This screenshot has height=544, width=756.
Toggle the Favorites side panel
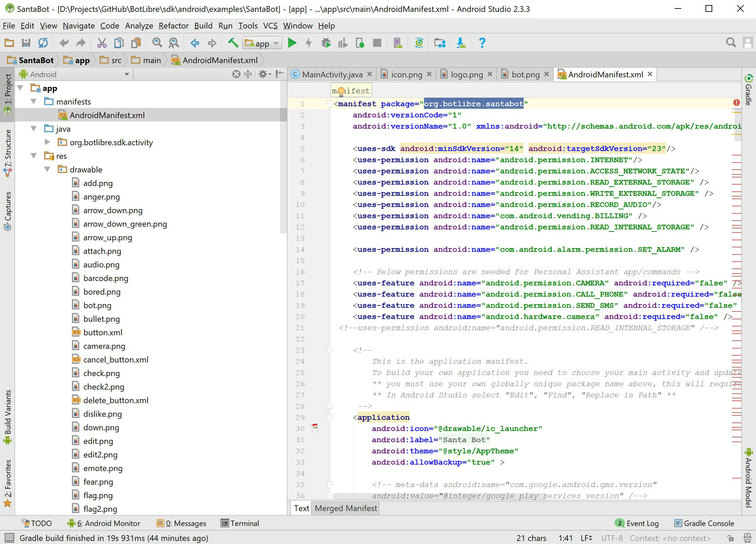click(x=7, y=483)
